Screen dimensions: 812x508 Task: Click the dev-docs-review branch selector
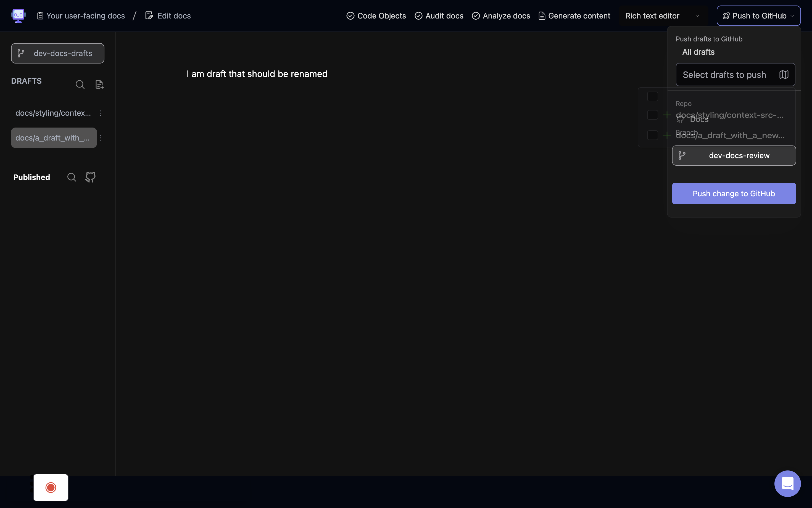[734, 155]
